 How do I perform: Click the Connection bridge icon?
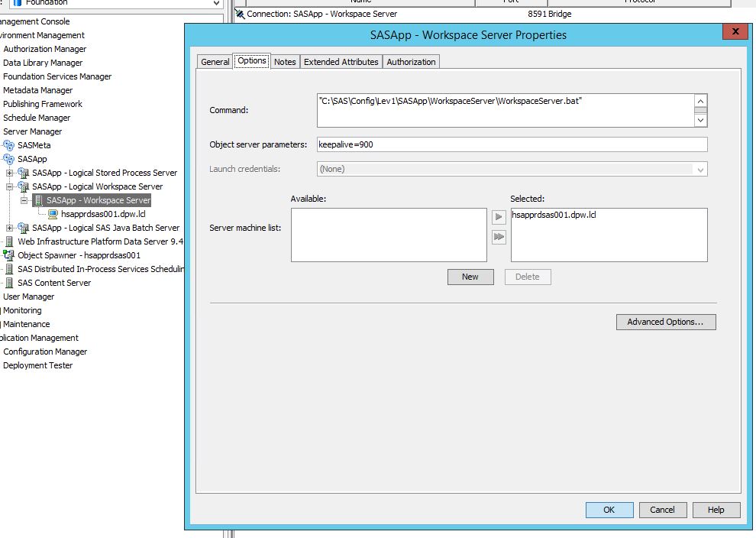(240, 14)
